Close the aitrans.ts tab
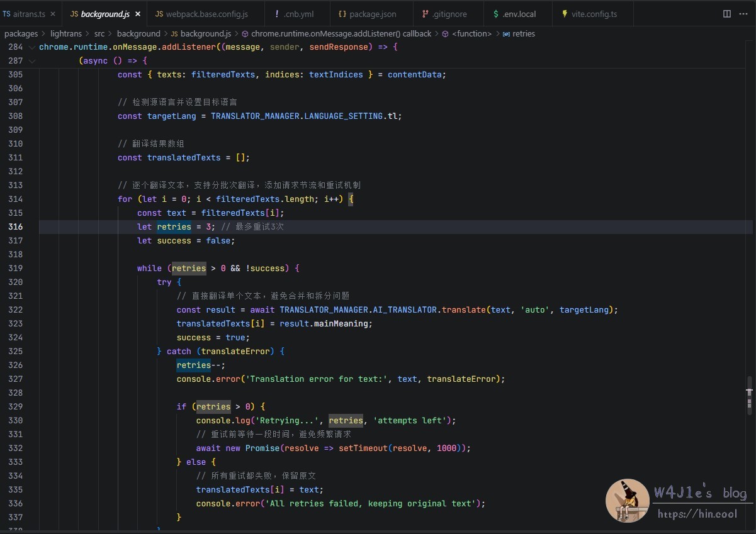Viewport: 756px width, 534px height. (52, 14)
